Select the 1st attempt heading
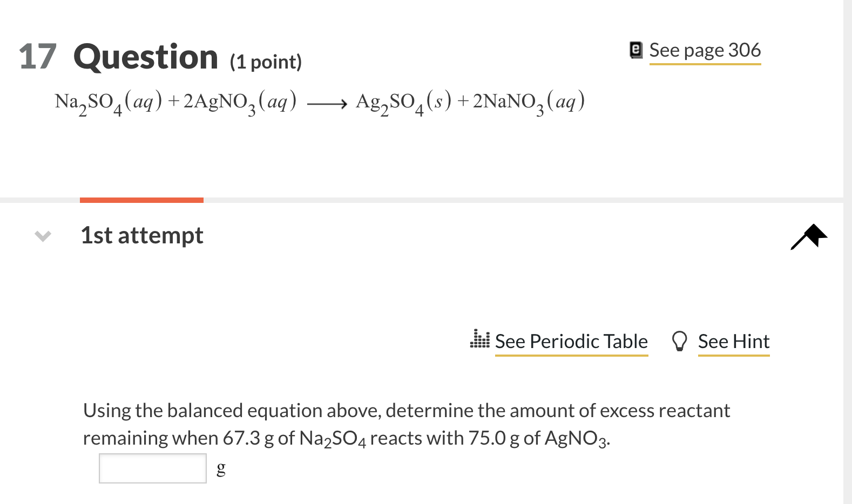 point(141,235)
